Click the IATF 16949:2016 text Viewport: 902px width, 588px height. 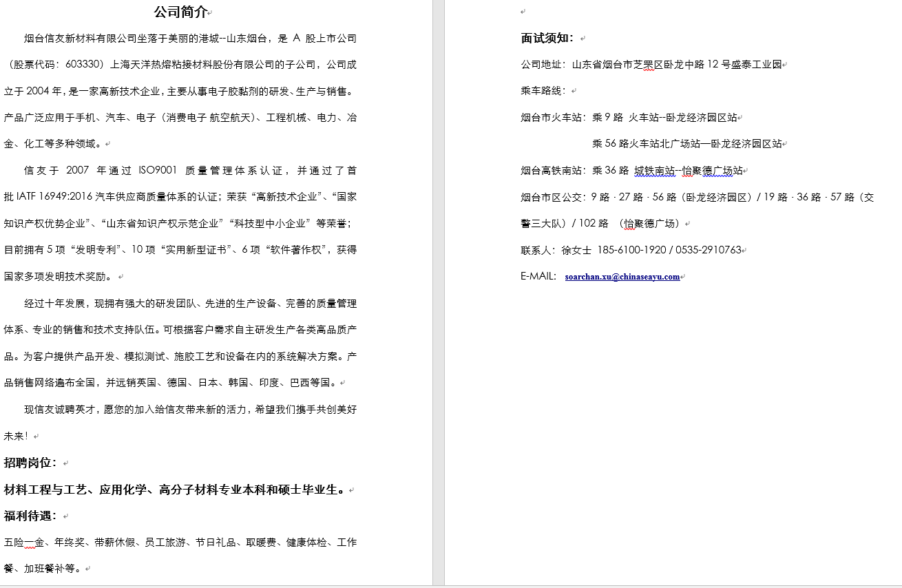click(54, 197)
